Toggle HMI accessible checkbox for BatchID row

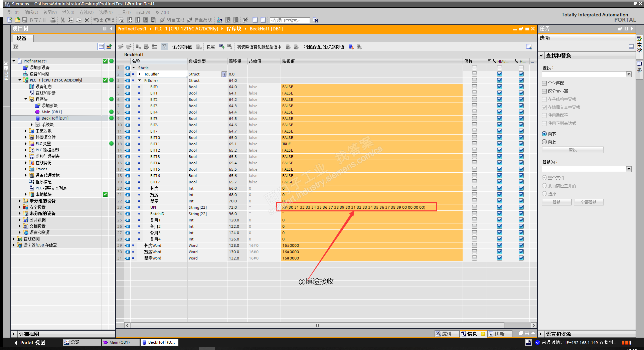click(x=499, y=214)
